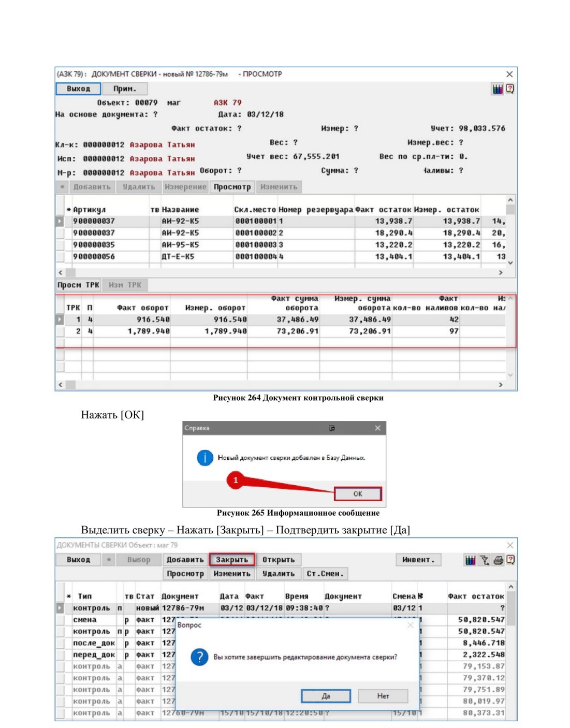Click left arrow of ТРК table horizontal scrollbar
This screenshot has height=728, width=570.
[61, 385]
